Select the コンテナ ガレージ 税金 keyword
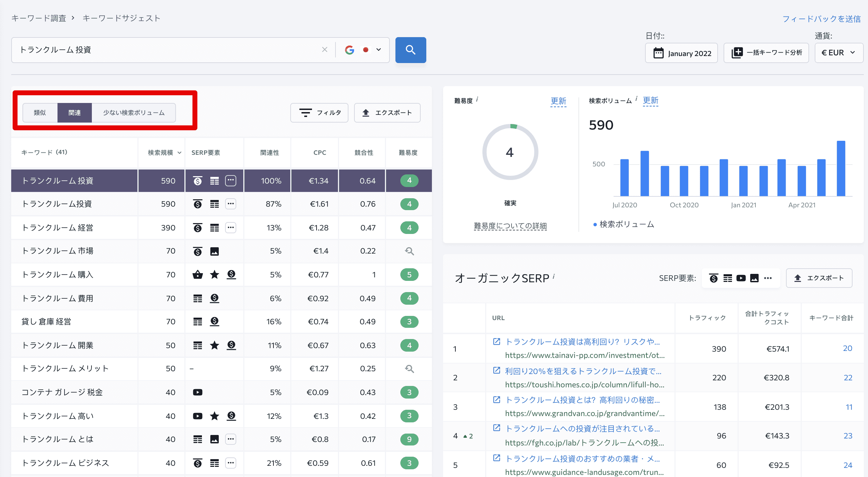Viewport: 868px width, 477px height. tap(62, 392)
